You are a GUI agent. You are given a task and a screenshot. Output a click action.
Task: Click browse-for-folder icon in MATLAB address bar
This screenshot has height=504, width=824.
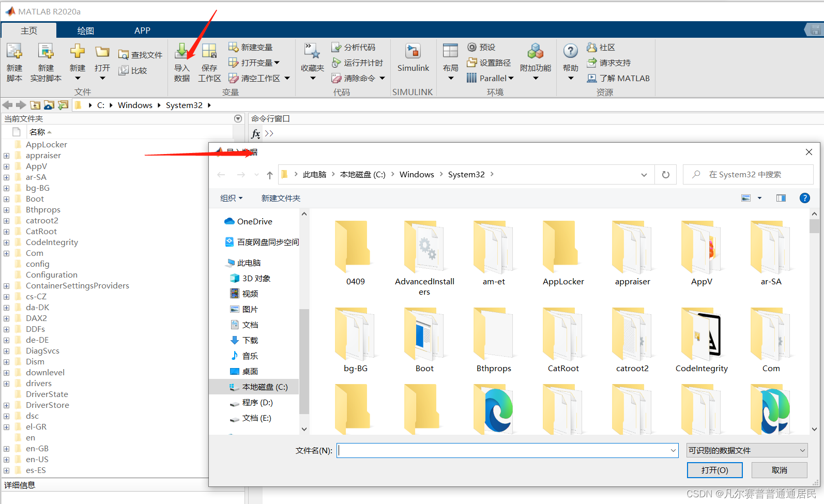click(49, 105)
